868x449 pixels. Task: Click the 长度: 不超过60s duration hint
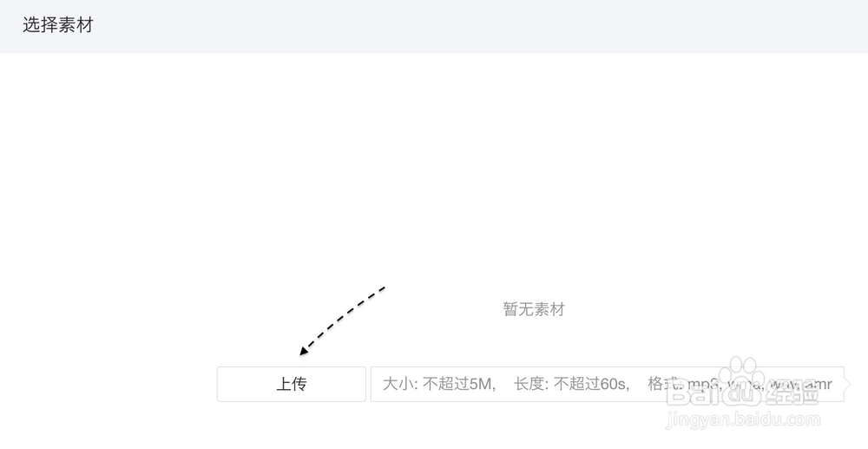pyautogui.click(x=572, y=384)
